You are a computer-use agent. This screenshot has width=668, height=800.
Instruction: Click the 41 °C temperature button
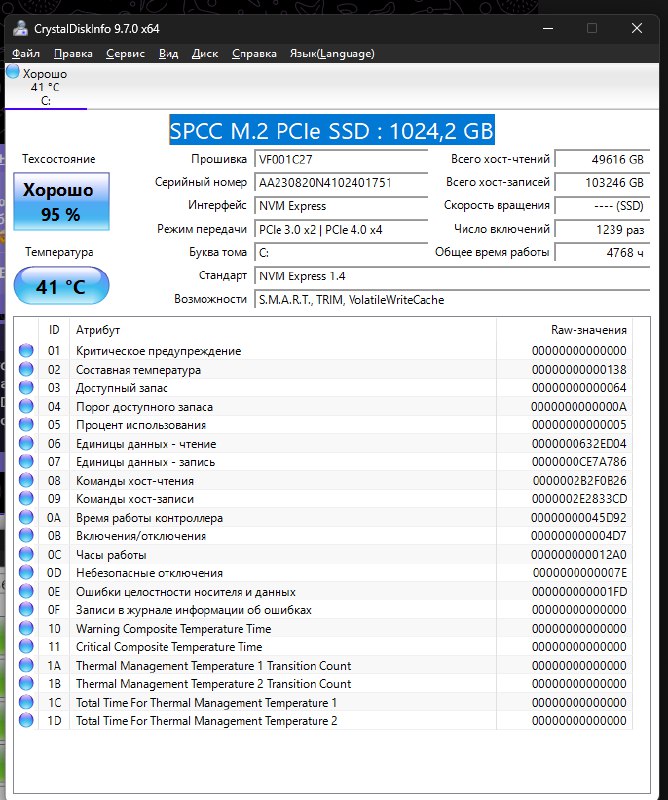tap(61, 287)
